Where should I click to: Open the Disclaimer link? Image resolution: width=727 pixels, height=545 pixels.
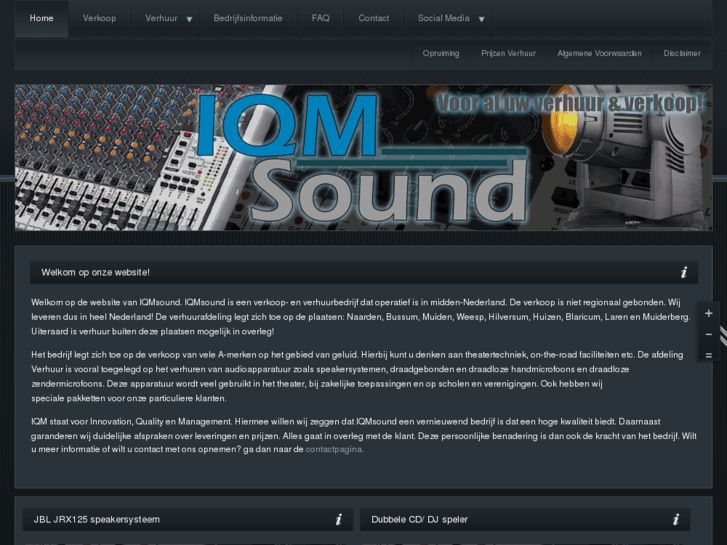(x=682, y=53)
